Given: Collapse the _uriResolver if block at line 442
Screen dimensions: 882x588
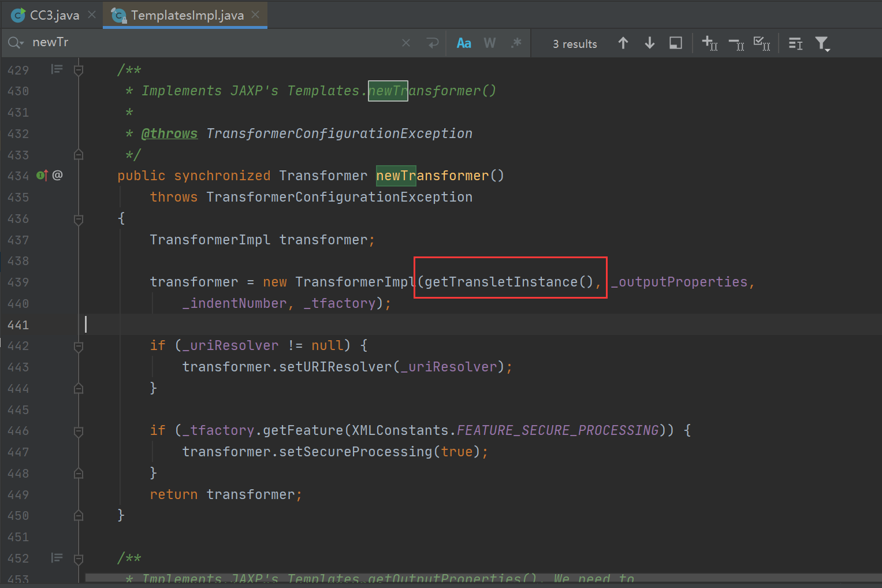Looking at the screenshot, I should (x=79, y=346).
